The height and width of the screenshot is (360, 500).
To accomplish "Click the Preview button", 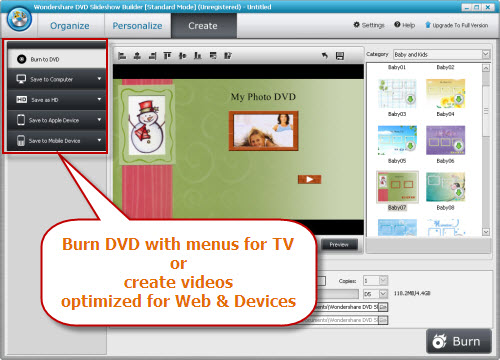I will 339,245.
